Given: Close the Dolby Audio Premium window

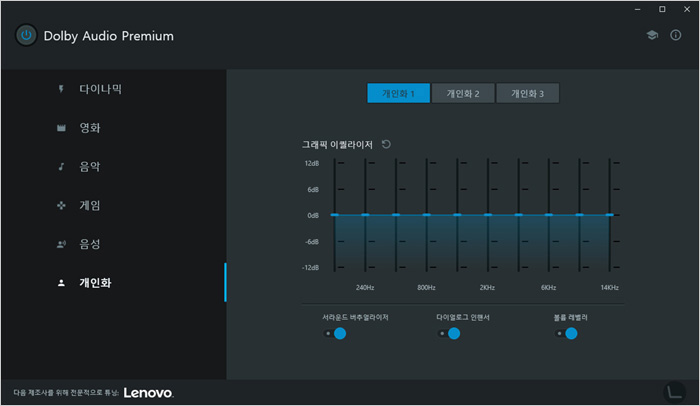Looking at the screenshot, I should pyautogui.click(x=687, y=9).
